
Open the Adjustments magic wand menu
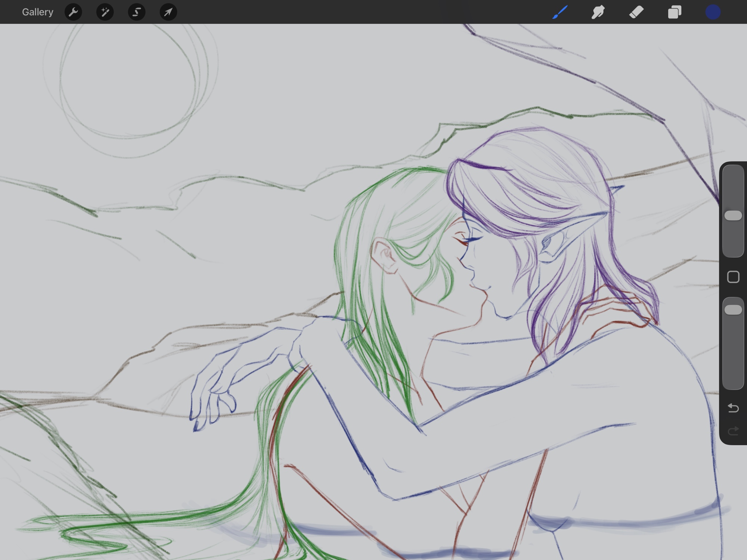[105, 12]
